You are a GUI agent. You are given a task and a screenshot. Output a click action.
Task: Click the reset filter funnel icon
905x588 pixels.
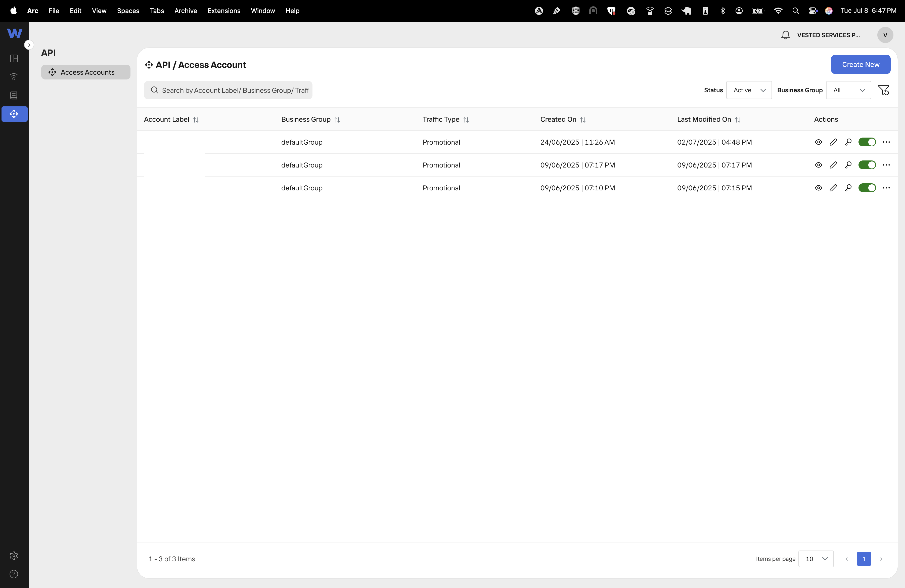pos(883,90)
